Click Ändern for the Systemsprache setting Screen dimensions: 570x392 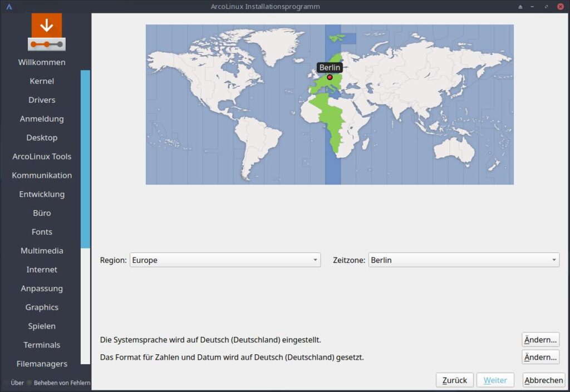(540, 340)
